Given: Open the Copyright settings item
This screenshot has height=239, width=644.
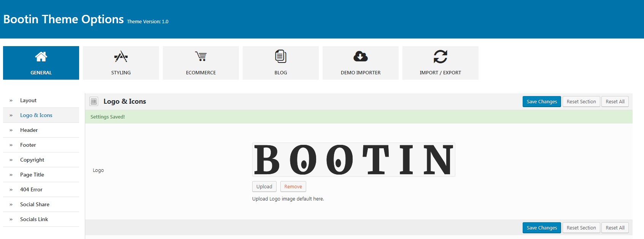Looking at the screenshot, I should [x=32, y=160].
